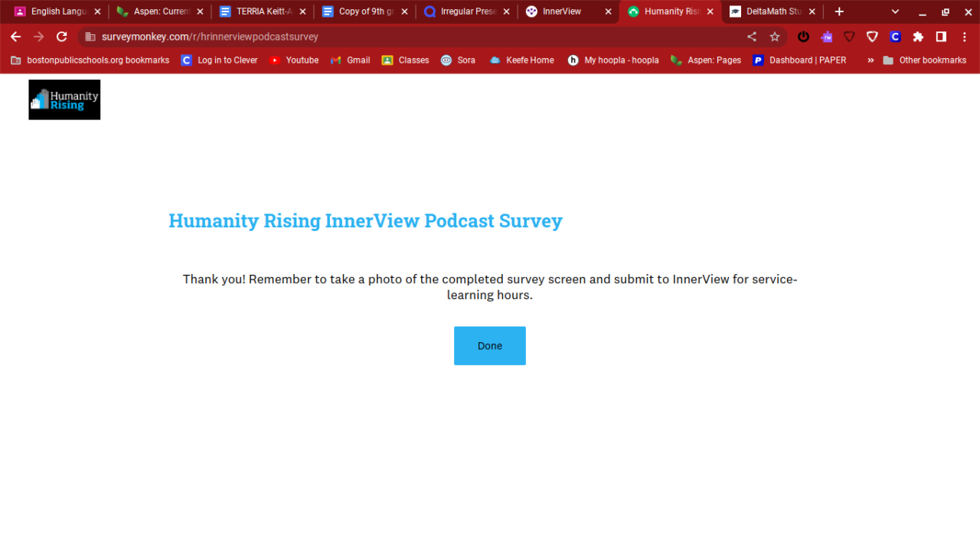
Task: Close the Humanity Rising tab
Action: [710, 11]
